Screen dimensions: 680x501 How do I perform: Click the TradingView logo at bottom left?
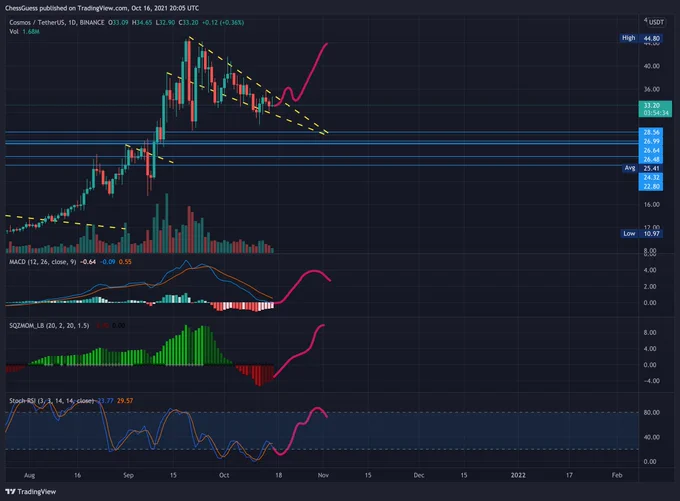[x=31, y=491]
